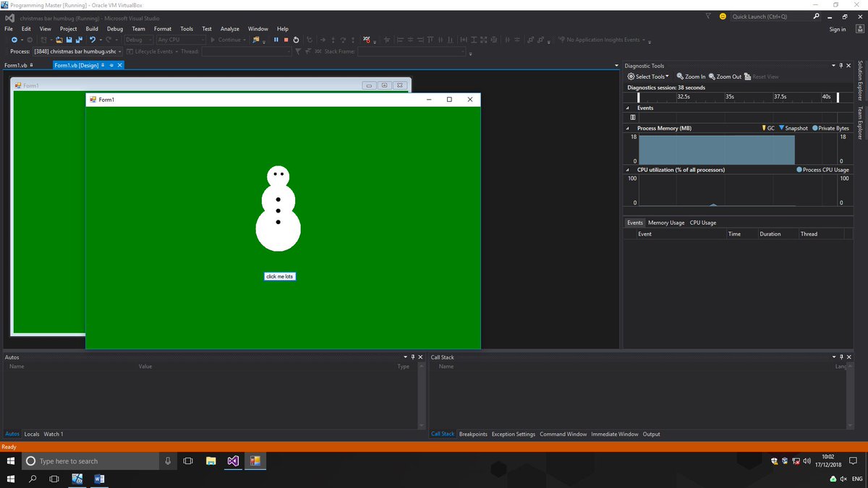
Task: Click the Autos panel vertical scrollbar
Action: pos(421,395)
